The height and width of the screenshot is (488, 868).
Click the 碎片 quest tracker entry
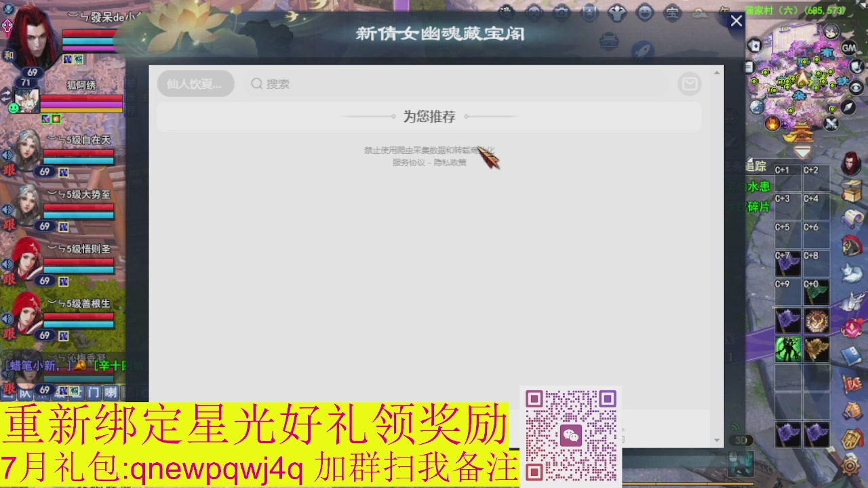(x=758, y=207)
